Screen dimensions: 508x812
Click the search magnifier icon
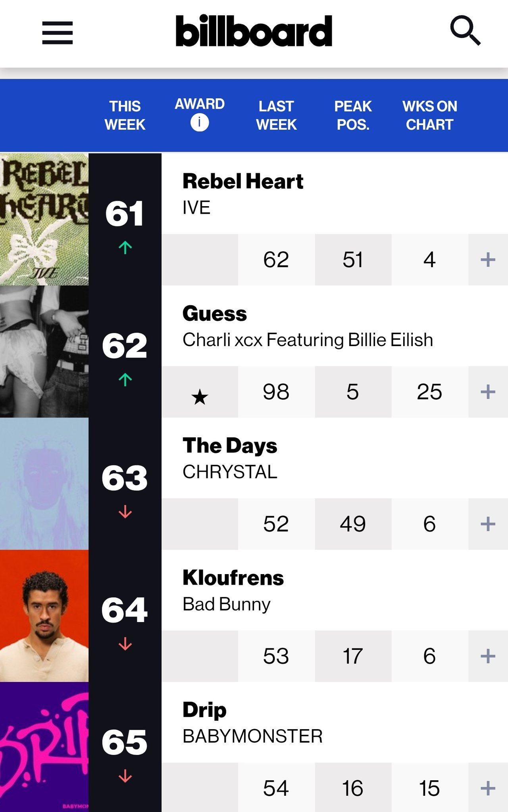tap(465, 31)
